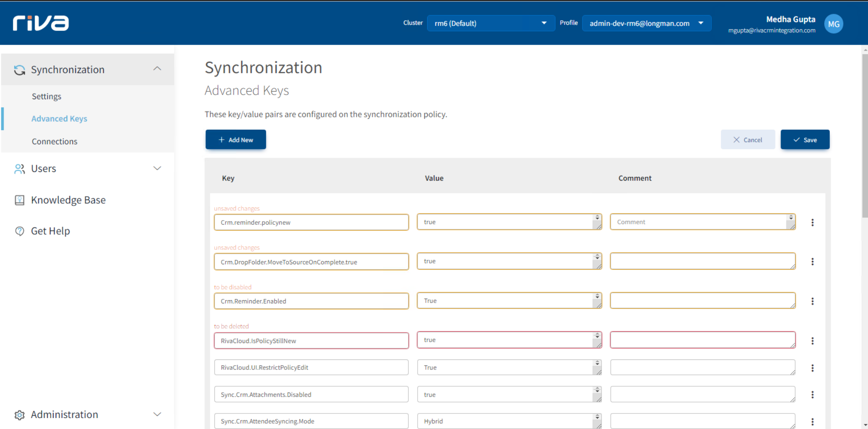Viewport: 868px width, 429px height.
Task: Click comment field of RivaCloud.IsPolicyStillNew
Action: (x=703, y=340)
